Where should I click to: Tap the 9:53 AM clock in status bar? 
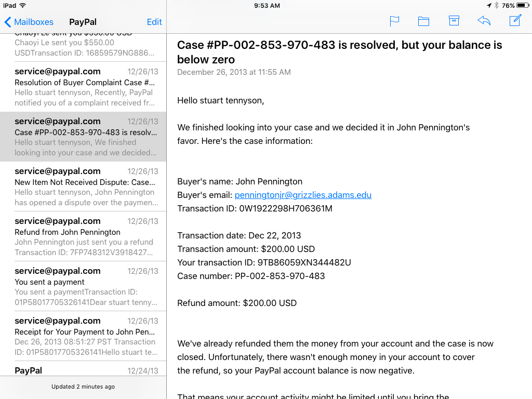(x=267, y=5)
